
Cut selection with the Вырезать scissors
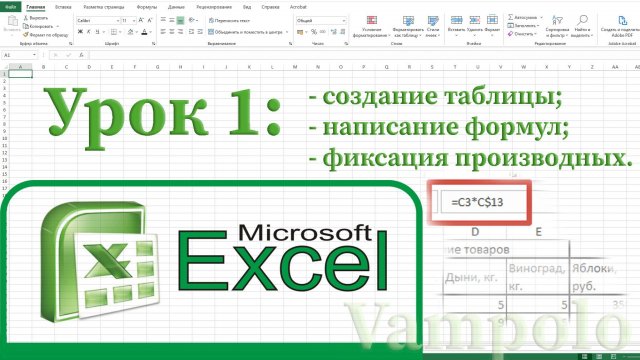point(36,18)
